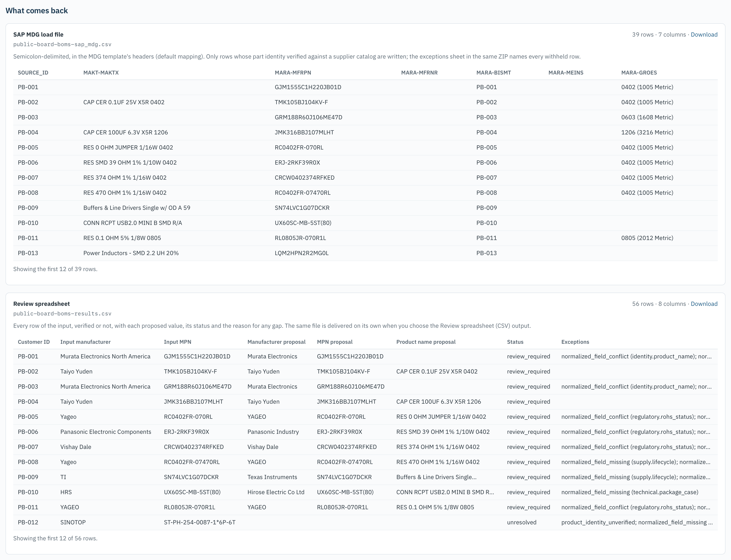The image size is (731, 560).
Task: Click the Texas Instruments proposal cell
Action: (x=272, y=477)
